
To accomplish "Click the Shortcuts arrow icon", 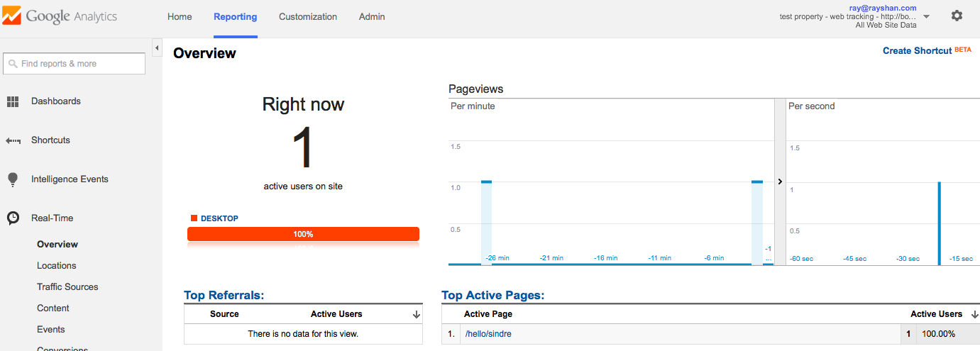I will coord(13,140).
